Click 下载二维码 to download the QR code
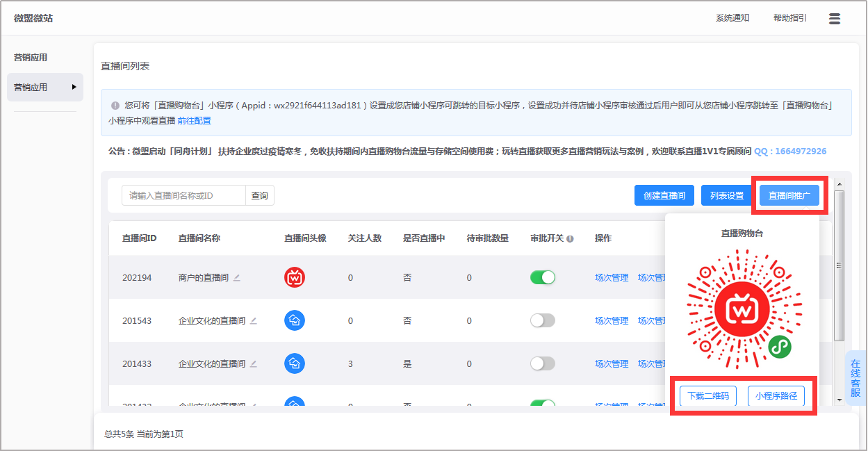The height and width of the screenshot is (451, 868). click(708, 396)
